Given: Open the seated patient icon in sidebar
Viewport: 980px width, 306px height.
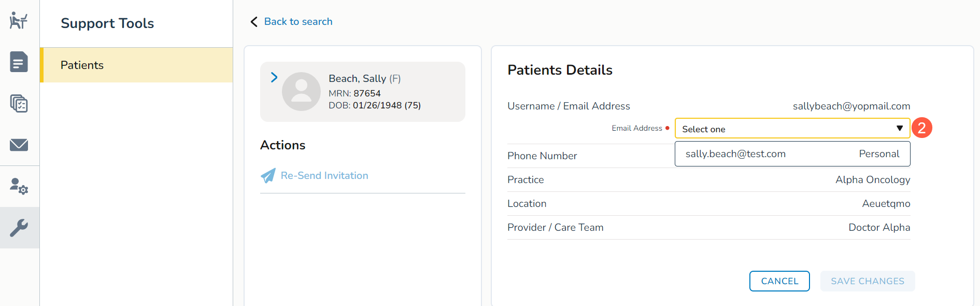Looking at the screenshot, I should [x=19, y=21].
